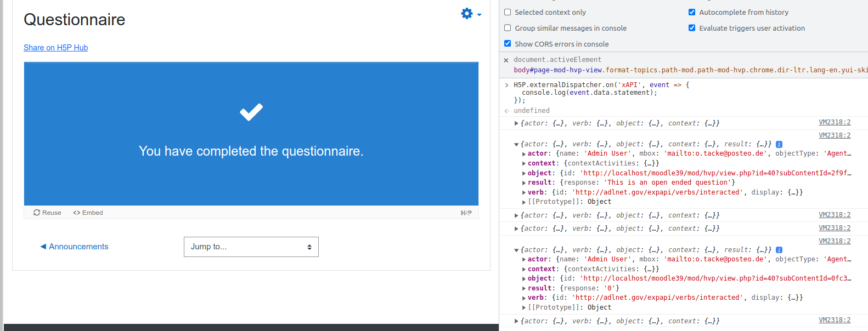This screenshot has height=331, width=868.
Task: Expand context row in the open-ended-question entry
Action: pyautogui.click(x=524, y=163)
